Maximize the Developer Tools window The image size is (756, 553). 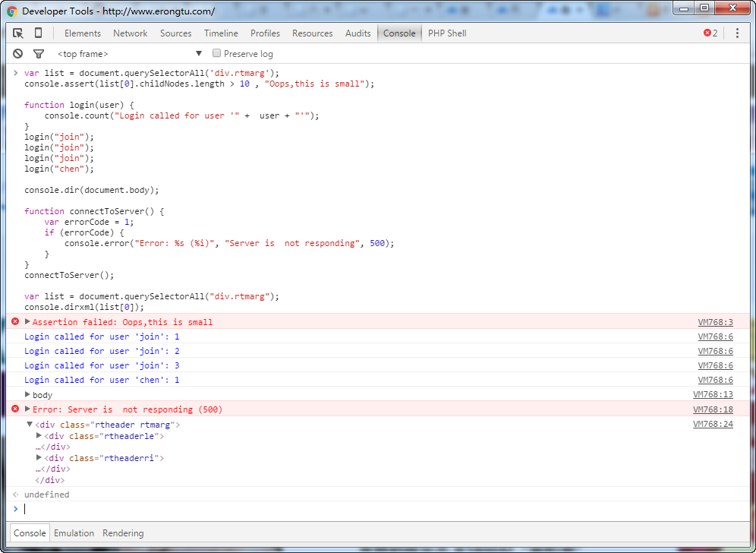point(704,8)
